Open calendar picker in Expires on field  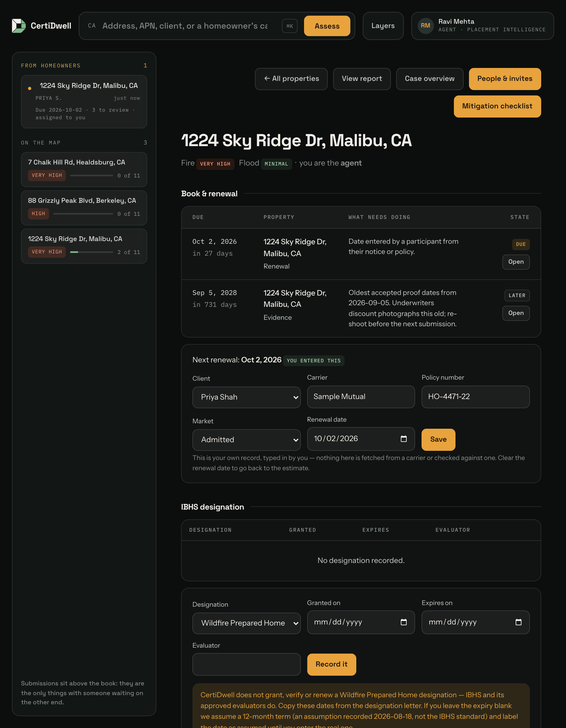pyautogui.click(x=518, y=622)
